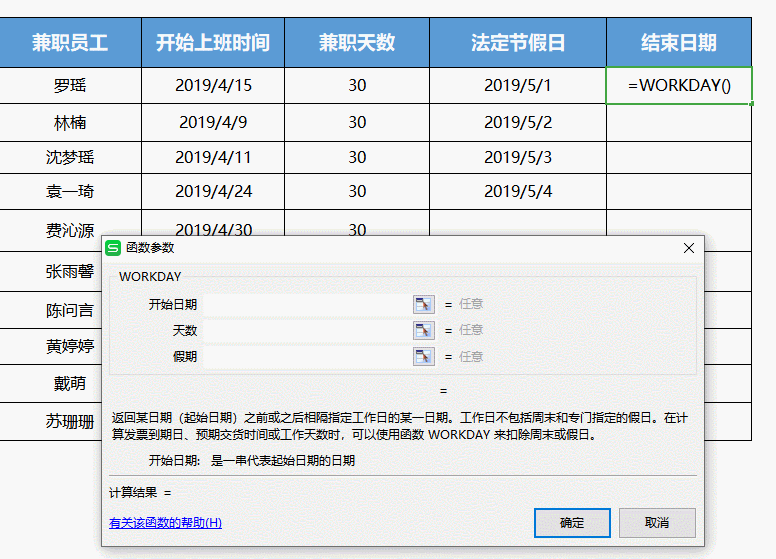776x559 pixels.
Task: Select start date cell 2019/4/24
Action: pos(212,191)
